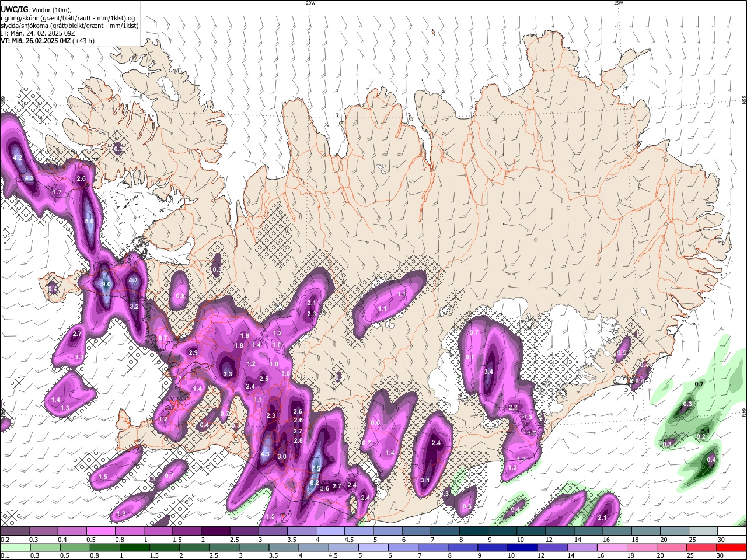Click the '9.0' precipitation value on the map
Screen dimensions: 747x560
coord(106,284)
